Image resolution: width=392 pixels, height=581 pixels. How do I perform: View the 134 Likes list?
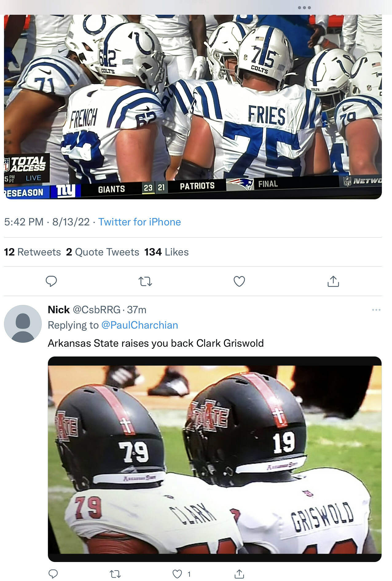167,252
